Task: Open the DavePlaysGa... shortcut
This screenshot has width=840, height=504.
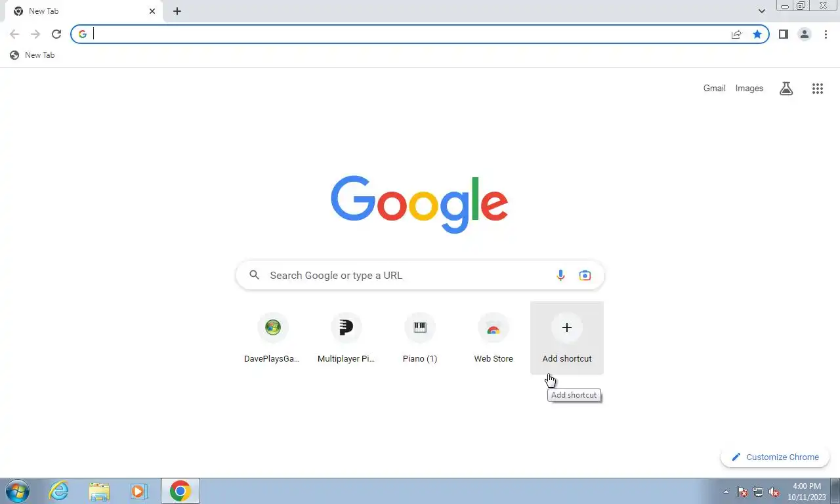Action: click(x=272, y=338)
